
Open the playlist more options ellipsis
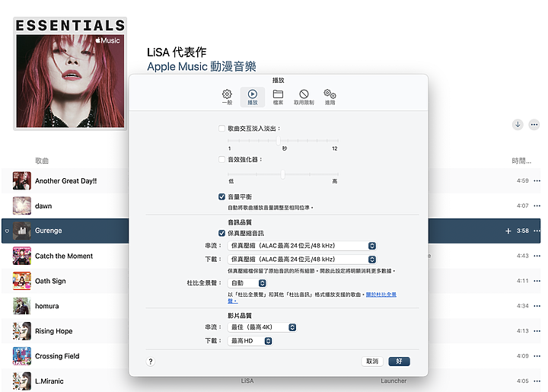pos(534,124)
